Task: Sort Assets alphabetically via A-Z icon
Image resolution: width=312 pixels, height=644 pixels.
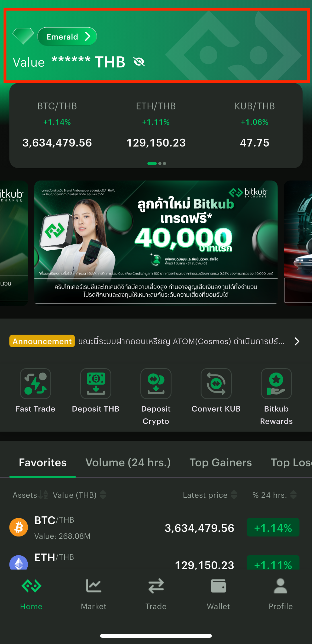Action: (x=44, y=495)
